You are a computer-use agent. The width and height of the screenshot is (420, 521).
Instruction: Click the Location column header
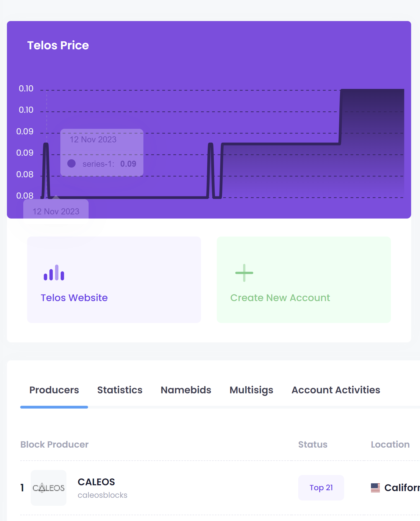pyautogui.click(x=390, y=445)
